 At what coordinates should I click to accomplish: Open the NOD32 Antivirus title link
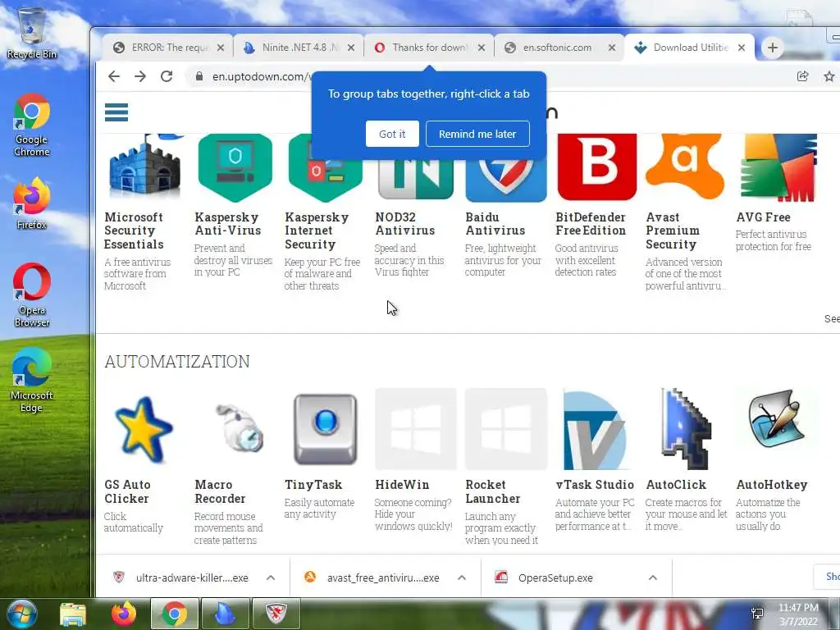405,224
